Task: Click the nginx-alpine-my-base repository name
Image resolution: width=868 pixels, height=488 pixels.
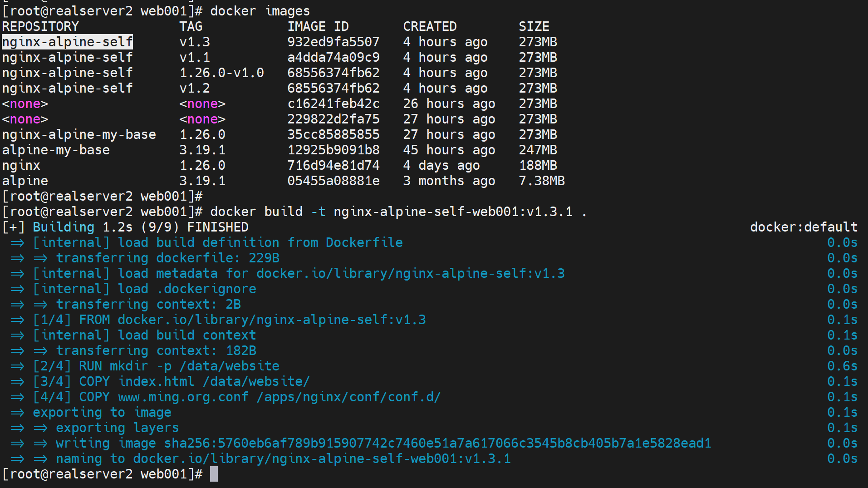Action: tap(79, 135)
